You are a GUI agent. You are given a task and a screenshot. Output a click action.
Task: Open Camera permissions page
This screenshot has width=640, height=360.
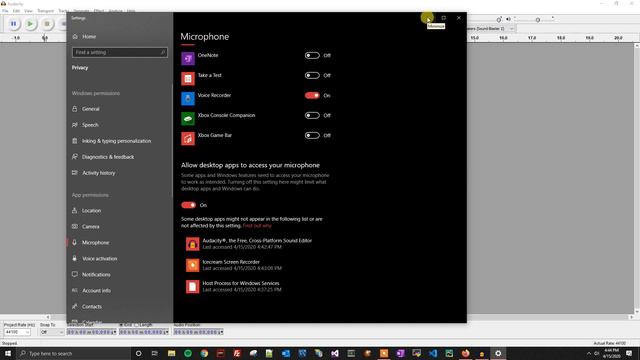[x=91, y=227]
